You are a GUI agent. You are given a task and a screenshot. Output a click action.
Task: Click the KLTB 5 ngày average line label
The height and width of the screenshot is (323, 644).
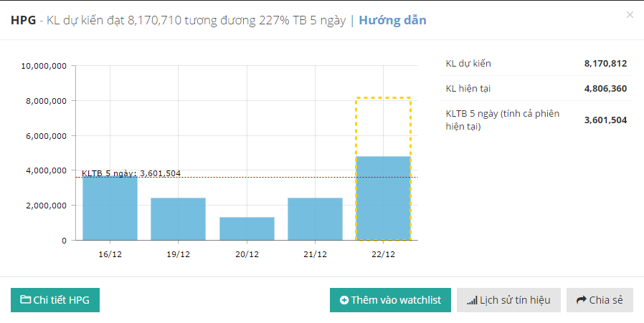coord(131,173)
